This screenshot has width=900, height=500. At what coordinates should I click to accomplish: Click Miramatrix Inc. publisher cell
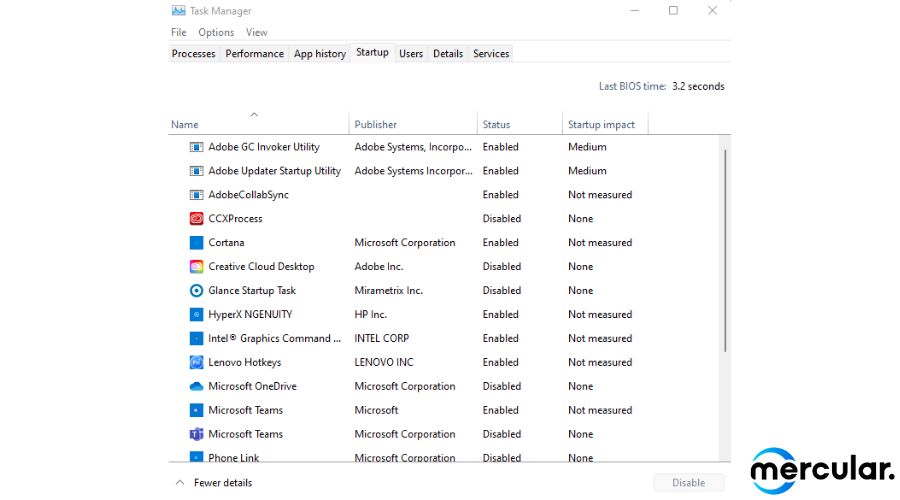389,290
